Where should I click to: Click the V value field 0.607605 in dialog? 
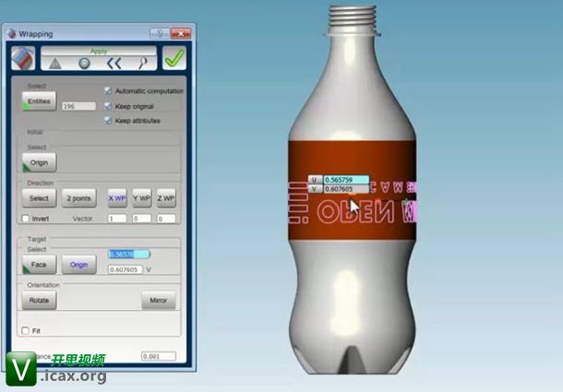pyautogui.click(x=126, y=269)
